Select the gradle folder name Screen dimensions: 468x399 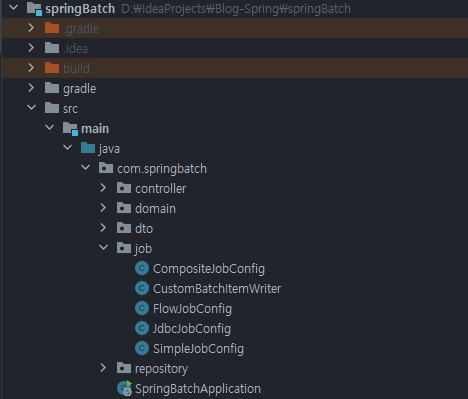point(79,89)
